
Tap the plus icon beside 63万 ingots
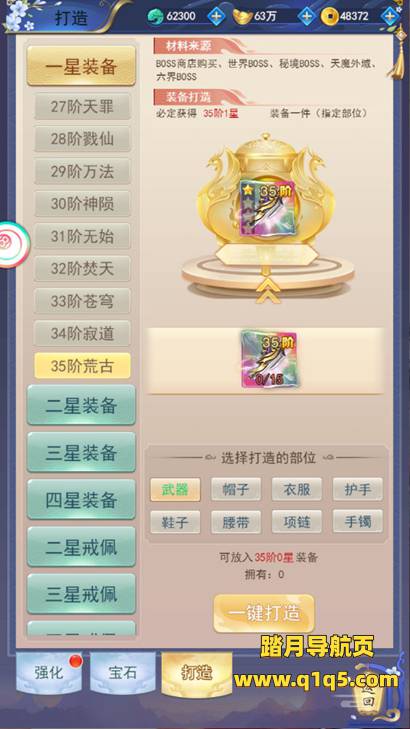[306, 16]
